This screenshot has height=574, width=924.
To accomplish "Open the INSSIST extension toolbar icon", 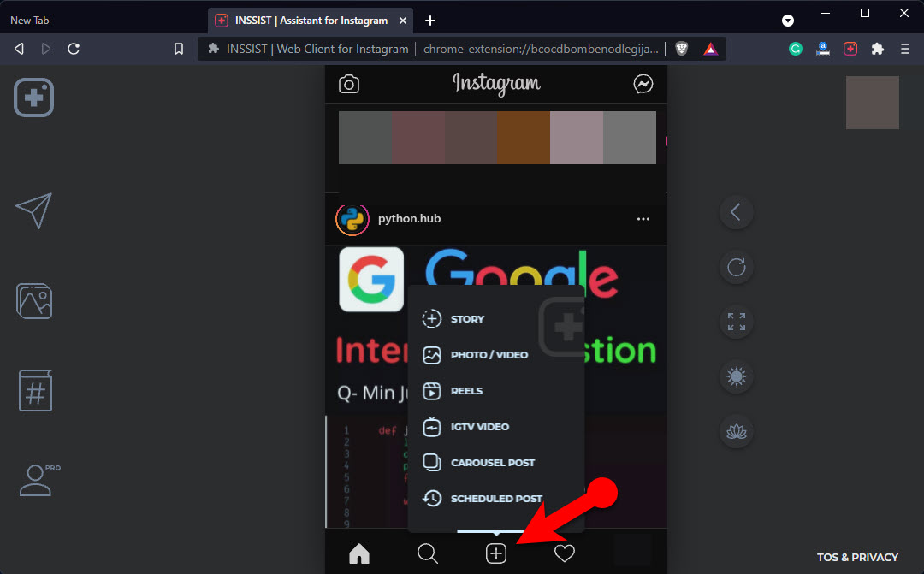I will click(x=850, y=49).
